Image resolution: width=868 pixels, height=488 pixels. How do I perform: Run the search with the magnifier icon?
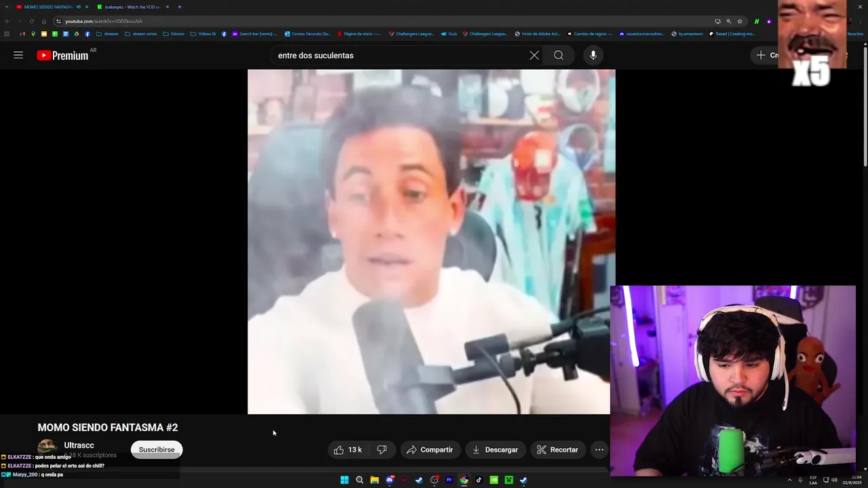coord(559,55)
